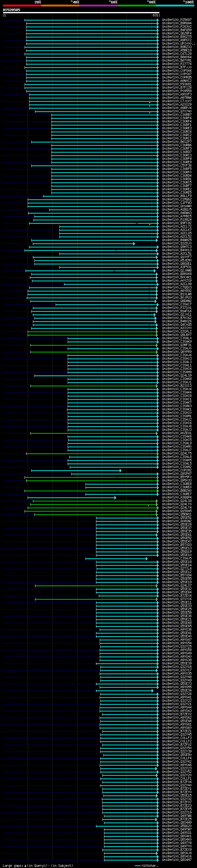Image resolution: width=197 pixels, height=868 pixels.
Task: Select the UniRef100_Q24LS8 label
Action: pyautogui.click(x=176, y=501)
